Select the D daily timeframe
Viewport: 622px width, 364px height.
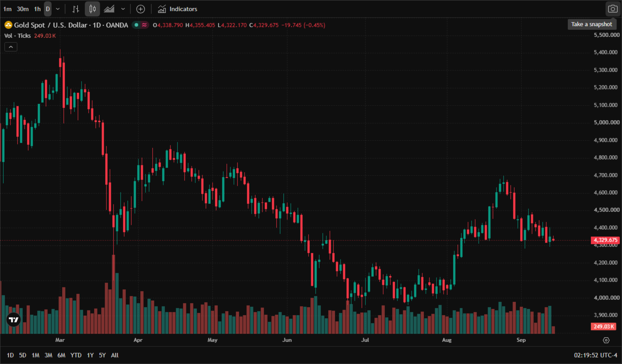pos(48,9)
